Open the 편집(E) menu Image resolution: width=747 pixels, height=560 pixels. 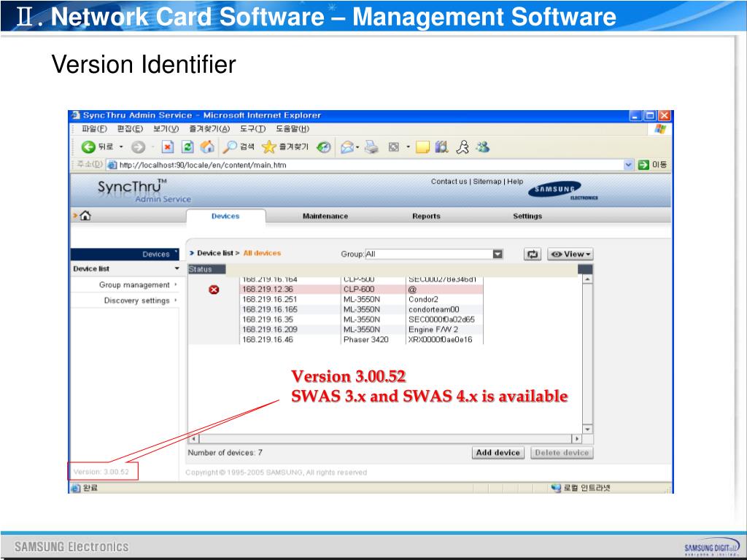tap(130, 129)
